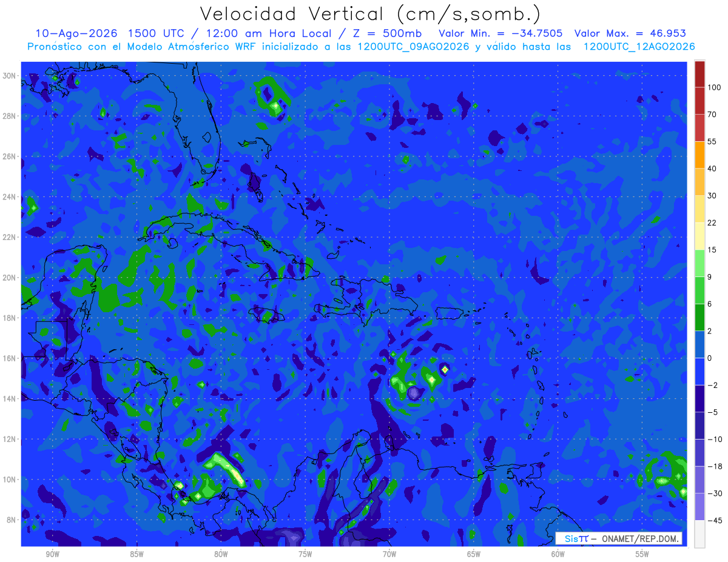The image size is (728, 562).
Task: Click the green swatch between 6 and 9
Action: coord(699,290)
